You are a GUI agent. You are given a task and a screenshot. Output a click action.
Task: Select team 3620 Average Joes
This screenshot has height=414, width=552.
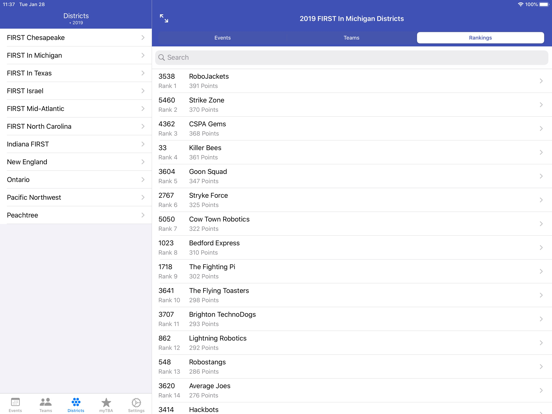352,390
